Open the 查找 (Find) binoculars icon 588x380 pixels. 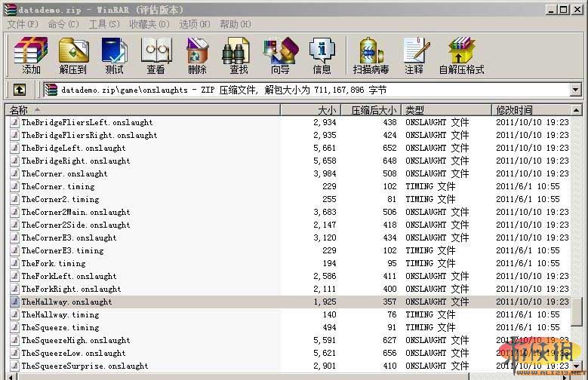click(x=239, y=54)
